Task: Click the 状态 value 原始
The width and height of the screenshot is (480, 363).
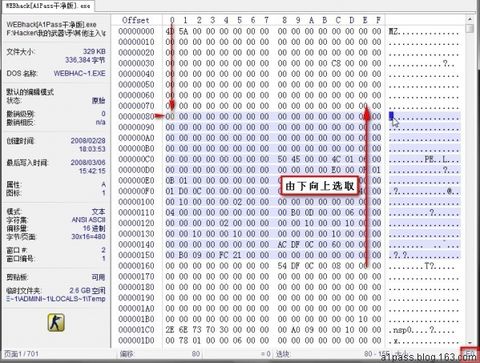Action: [x=99, y=101]
